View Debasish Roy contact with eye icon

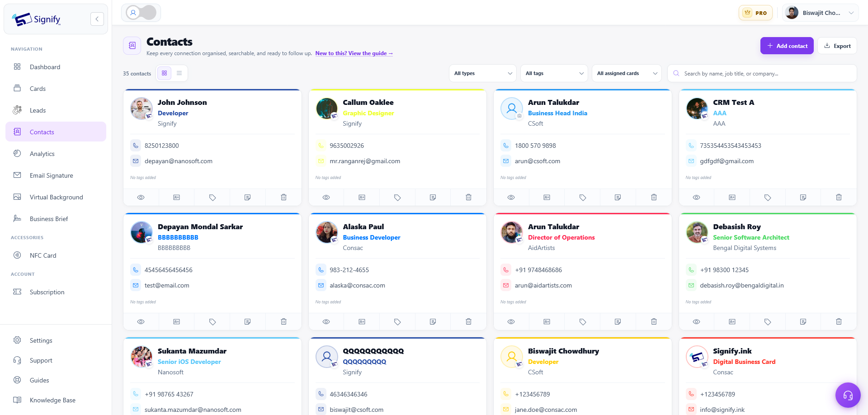coord(697,321)
